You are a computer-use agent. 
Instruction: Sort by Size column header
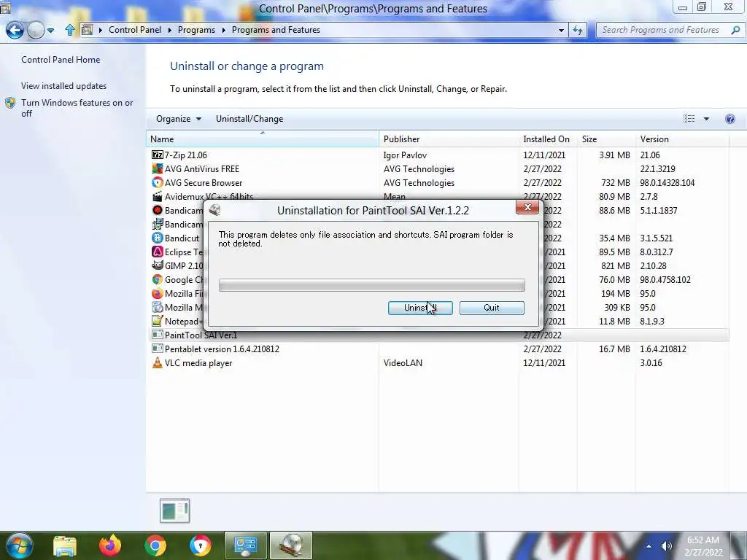(606, 139)
